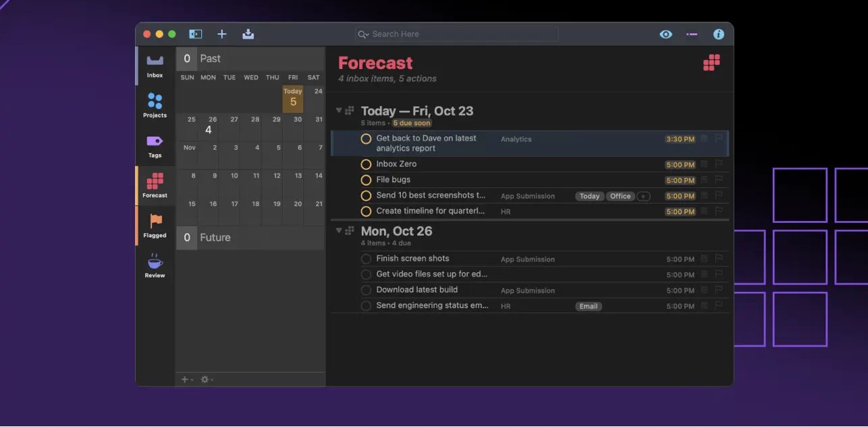Open the Review perspective tab

click(155, 266)
